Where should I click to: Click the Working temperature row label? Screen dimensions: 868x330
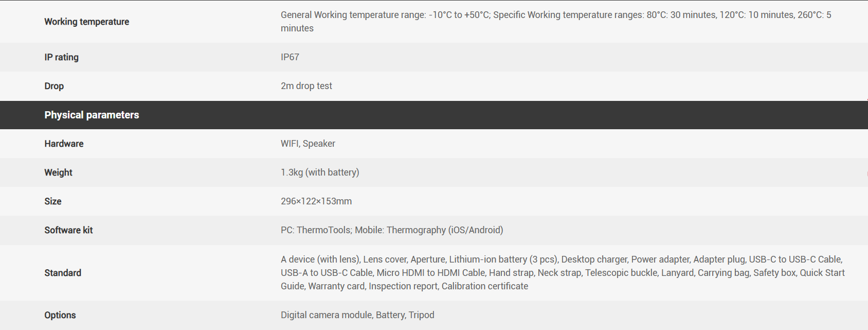pos(86,22)
